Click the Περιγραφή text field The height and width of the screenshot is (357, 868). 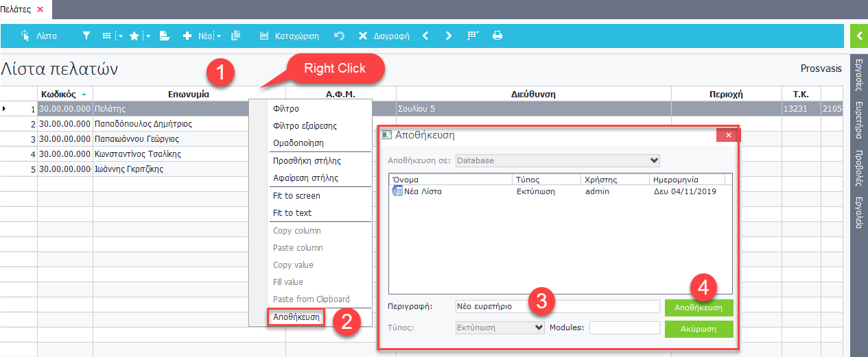[556, 306]
